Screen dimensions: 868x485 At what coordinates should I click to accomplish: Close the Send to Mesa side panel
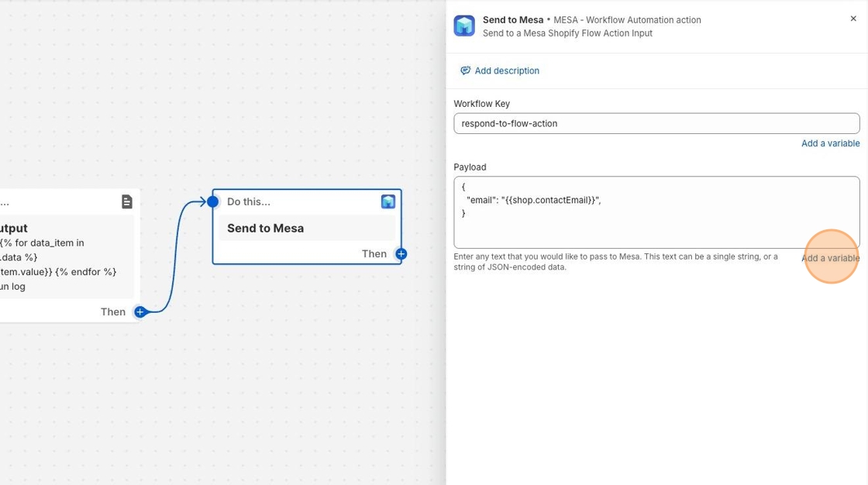(x=853, y=19)
